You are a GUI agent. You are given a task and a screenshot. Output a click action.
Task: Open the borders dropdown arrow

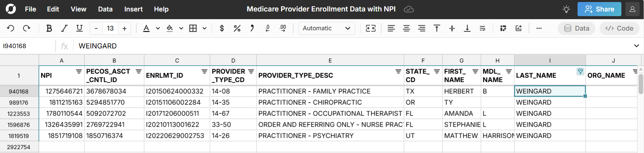204,28
